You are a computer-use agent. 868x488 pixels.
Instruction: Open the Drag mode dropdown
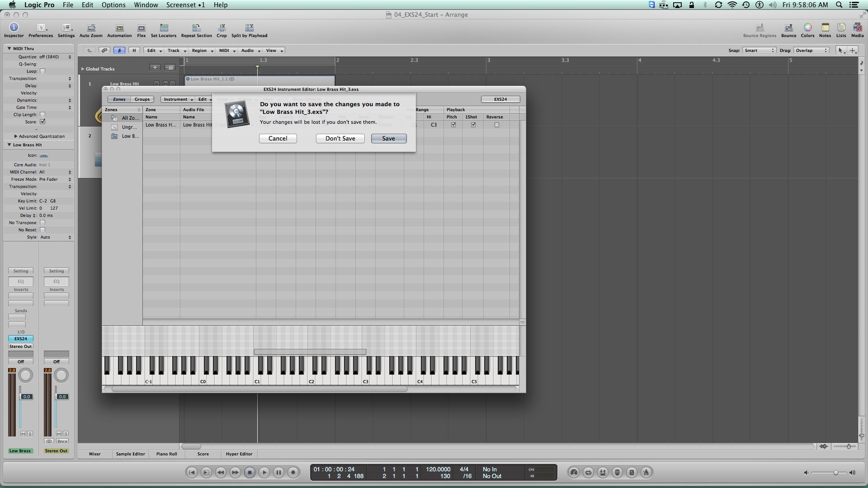click(x=811, y=51)
